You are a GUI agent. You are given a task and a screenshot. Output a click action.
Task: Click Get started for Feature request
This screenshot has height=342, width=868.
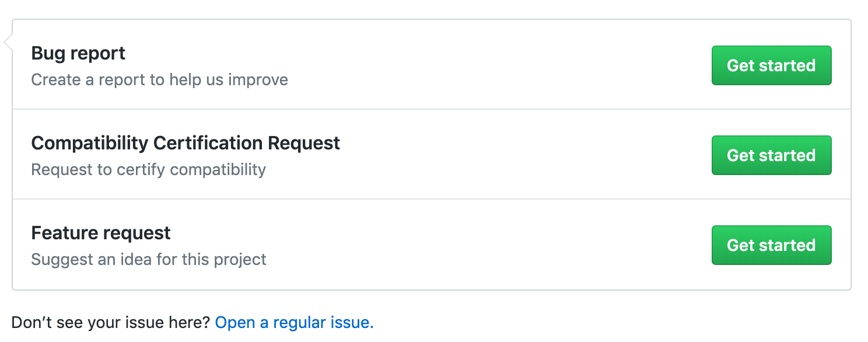(x=771, y=245)
